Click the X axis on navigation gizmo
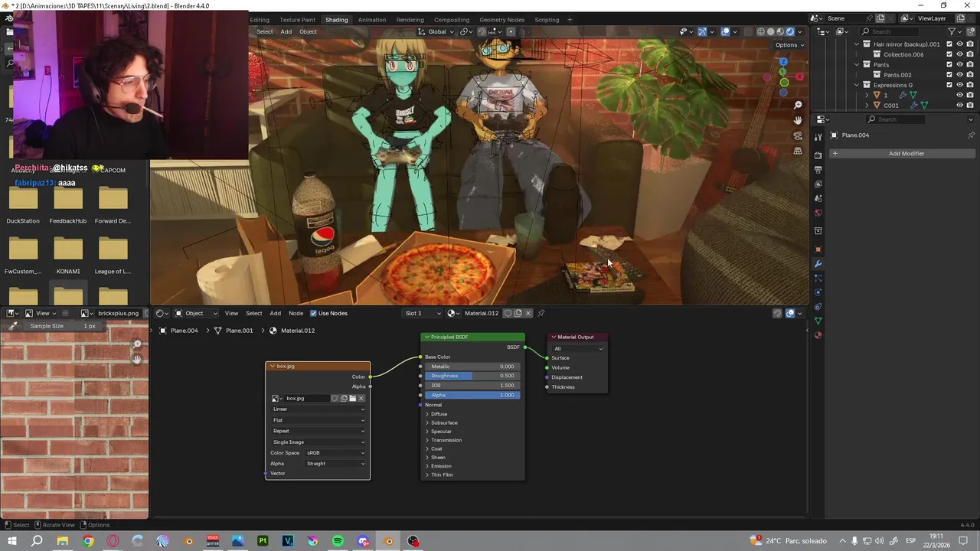Screen dimensions: 980x551 (800, 77)
